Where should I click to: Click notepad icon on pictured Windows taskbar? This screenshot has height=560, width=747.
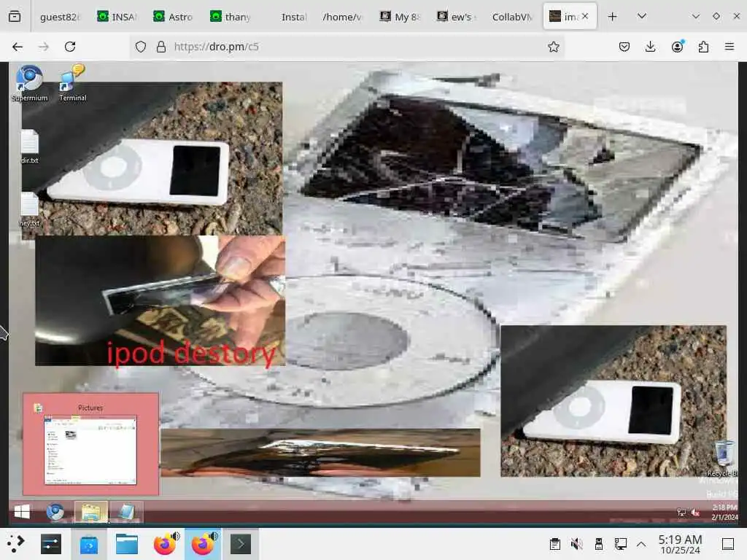pyautogui.click(x=126, y=513)
